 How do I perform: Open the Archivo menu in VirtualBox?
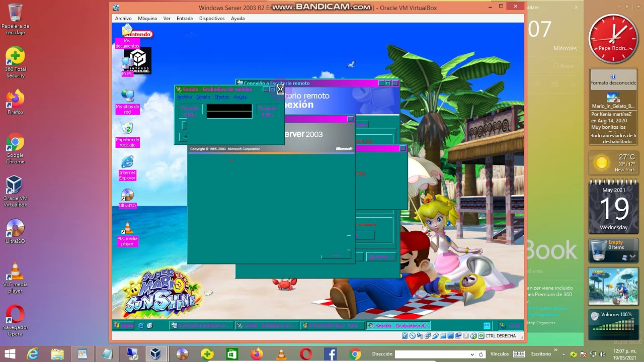coord(123,19)
